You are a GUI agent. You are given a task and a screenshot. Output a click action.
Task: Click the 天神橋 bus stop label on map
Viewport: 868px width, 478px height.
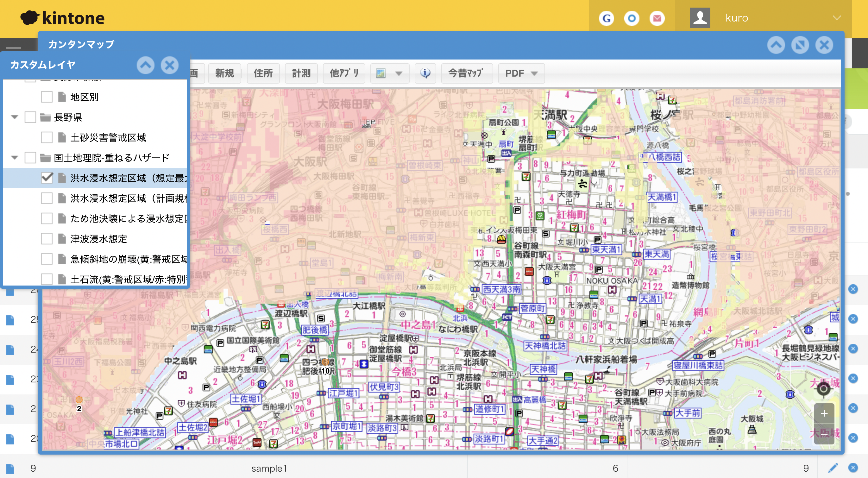click(x=543, y=369)
